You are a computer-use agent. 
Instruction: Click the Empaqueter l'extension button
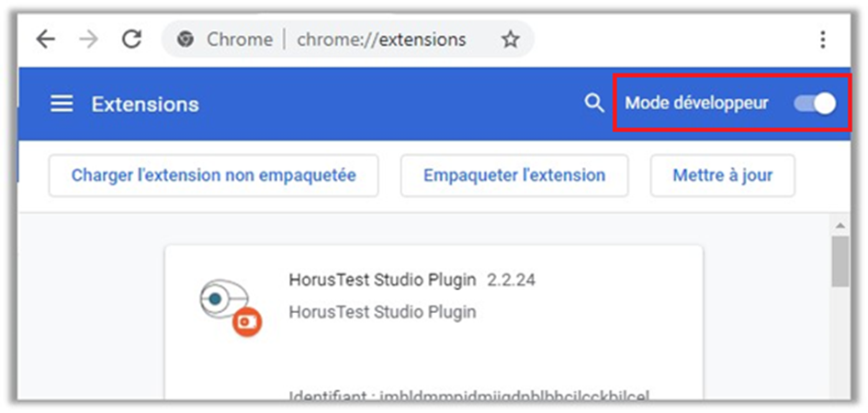[x=513, y=174]
